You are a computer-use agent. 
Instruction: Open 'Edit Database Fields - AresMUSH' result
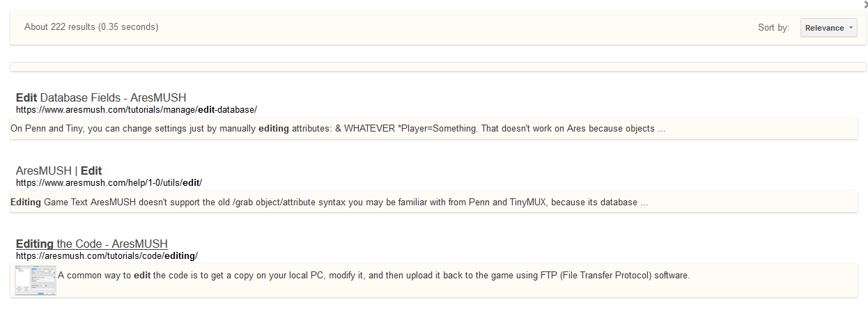[x=101, y=97]
